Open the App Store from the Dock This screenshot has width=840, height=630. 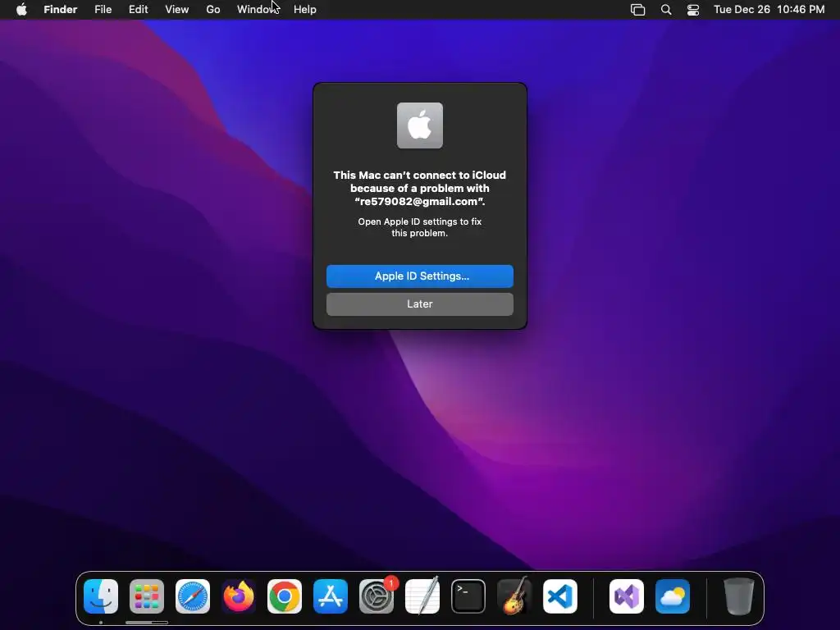click(x=331, y=596)
